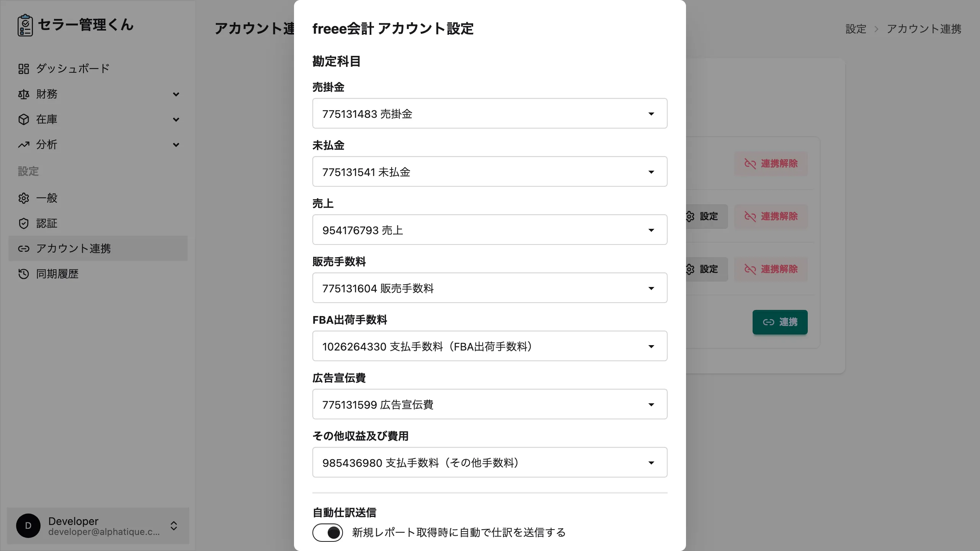Click アカウント連携 breadcrumb text
Screen dimensions: 980x551
tap(924, 29)
